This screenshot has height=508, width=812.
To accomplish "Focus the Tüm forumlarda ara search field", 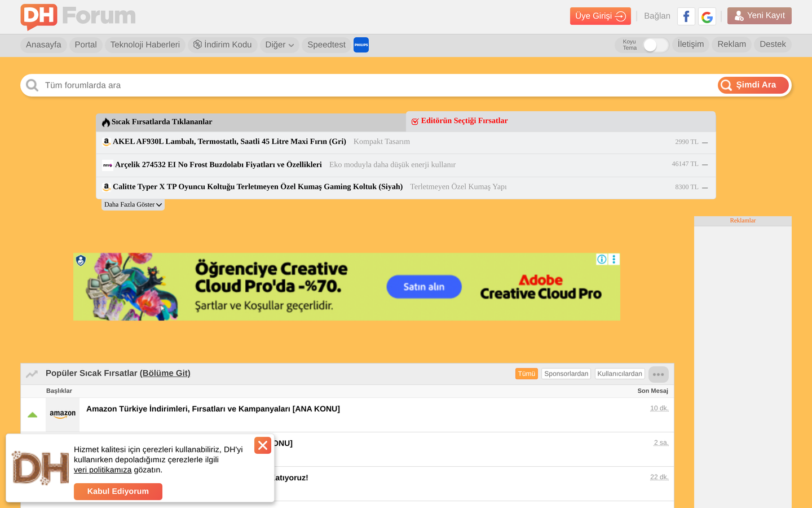I will point(378,85).
